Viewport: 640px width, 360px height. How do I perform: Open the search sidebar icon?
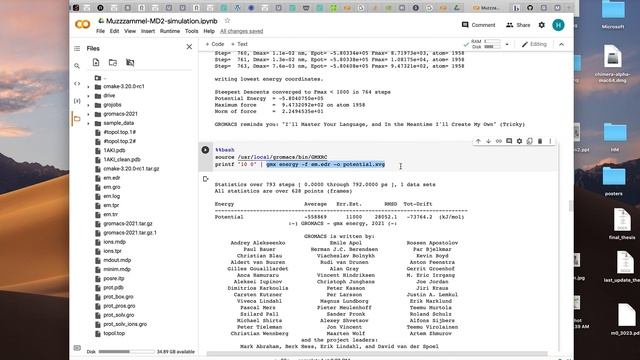77,66
